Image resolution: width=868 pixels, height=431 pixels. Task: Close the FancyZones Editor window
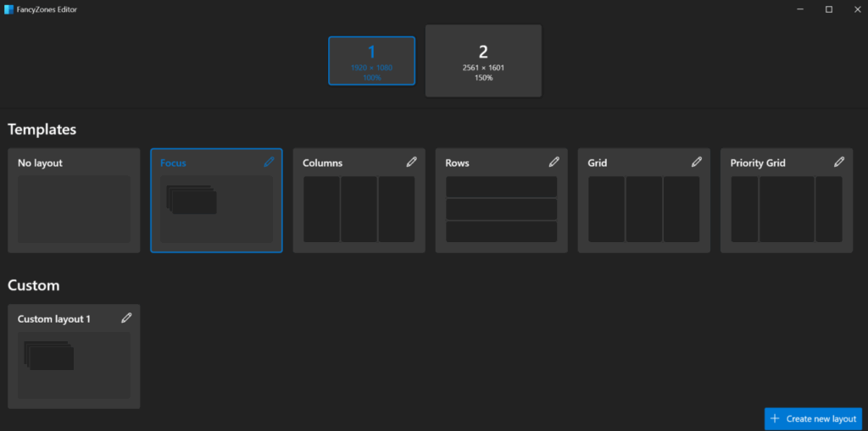pos(857,9)
